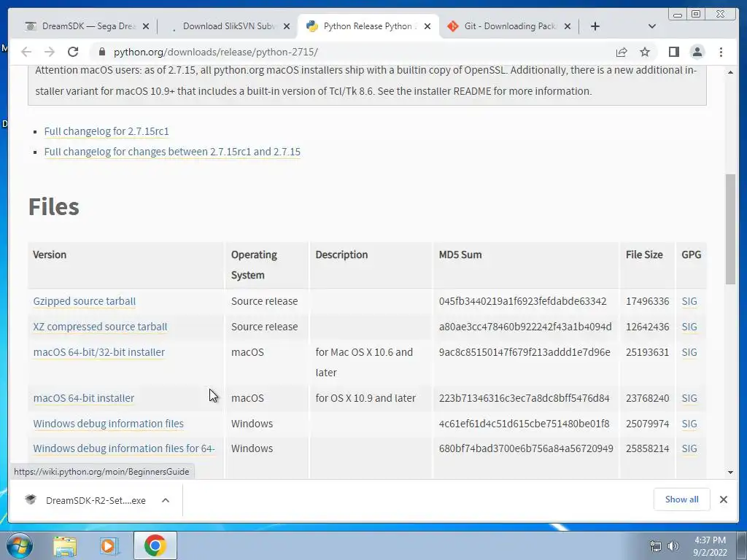Click the vertical scrollbar thumb
Image resolution: width=747 pixels, height=560 pixels.
pyautogui.click(x=730, y=229)
